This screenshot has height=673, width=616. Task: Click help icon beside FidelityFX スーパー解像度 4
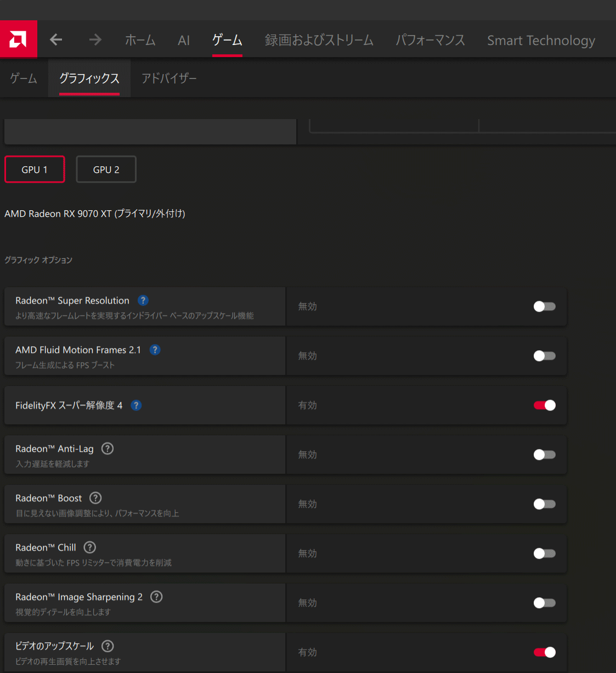[x=137, y=405]
